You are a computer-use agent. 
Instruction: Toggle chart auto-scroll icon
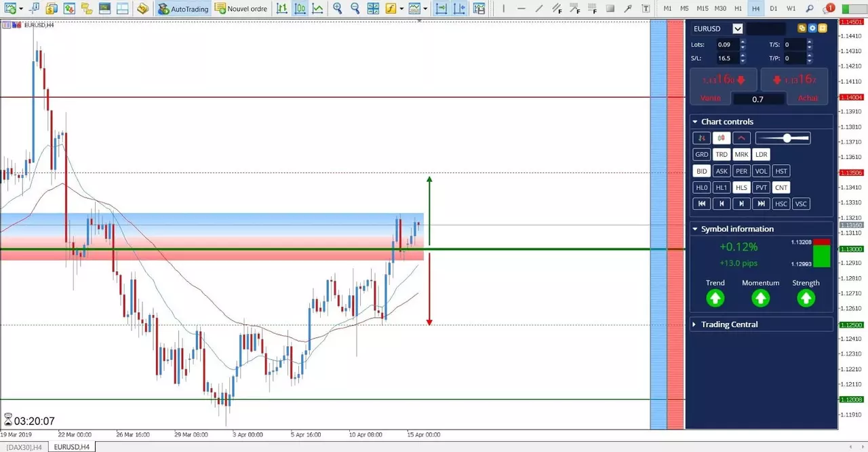(441, 9)
